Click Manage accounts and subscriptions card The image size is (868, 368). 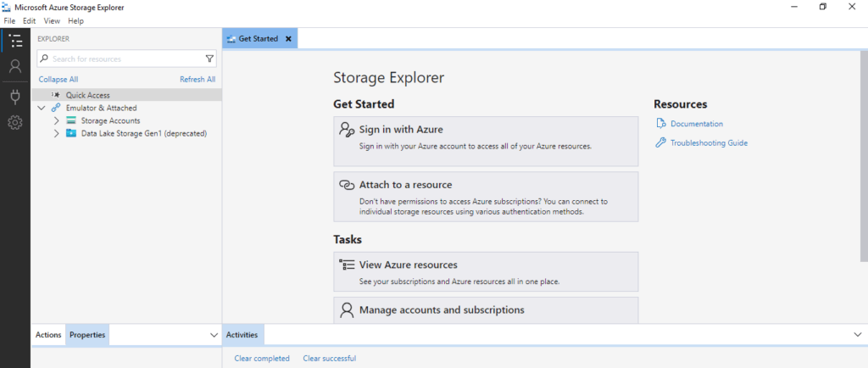pos(486,310)
